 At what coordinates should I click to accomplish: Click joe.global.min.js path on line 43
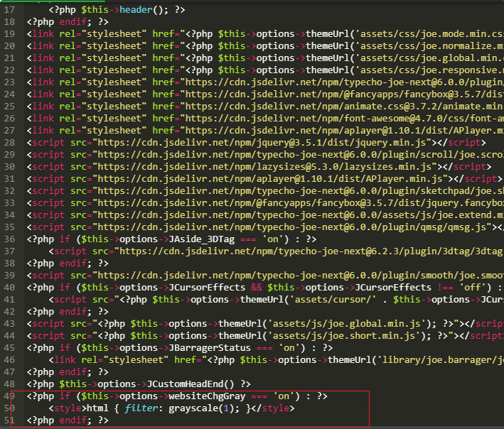pyautogui.click(x=347, y=324)
